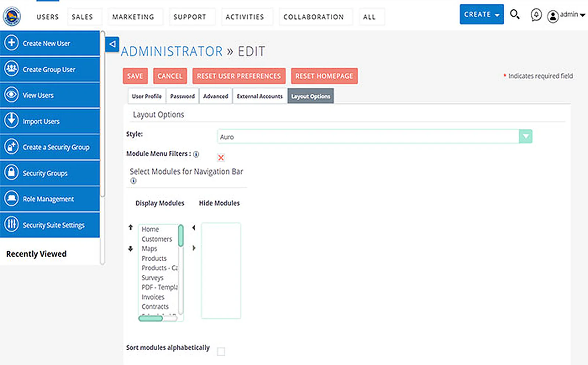Click the Create New User plus icon

[x=11, y=43]
